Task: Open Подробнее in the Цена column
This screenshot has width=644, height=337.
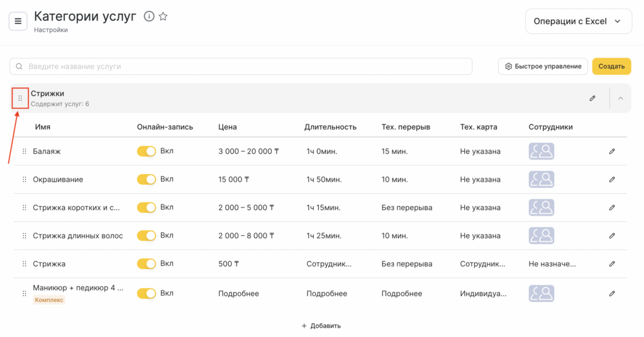Action: pos(238,294)
